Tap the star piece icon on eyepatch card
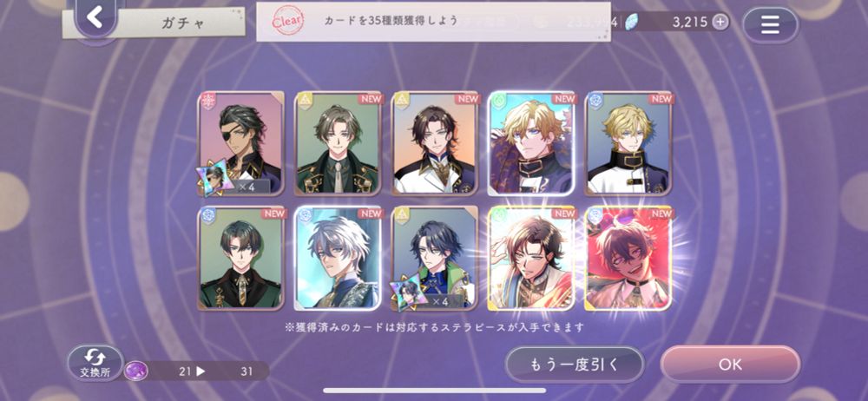Screen dimensions: 868x401 [213, 175]
